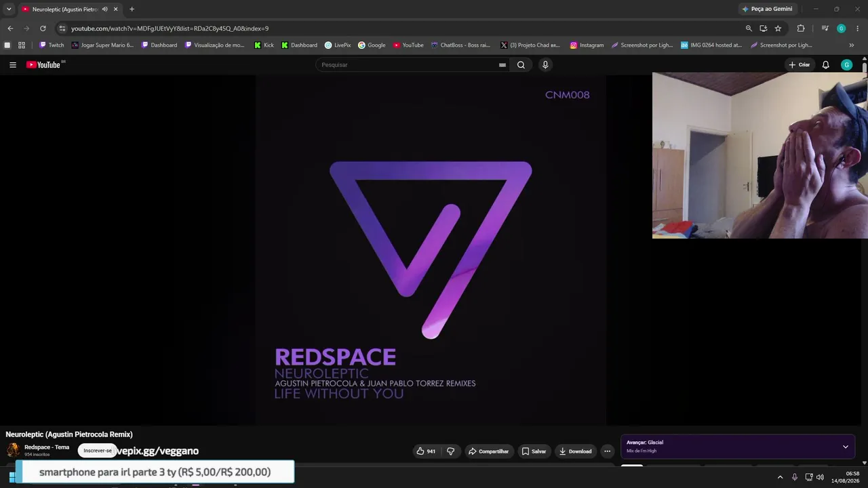The image size is (868, 488).
Task: Open the media control icon in toolbar
Action: (825, 28)
